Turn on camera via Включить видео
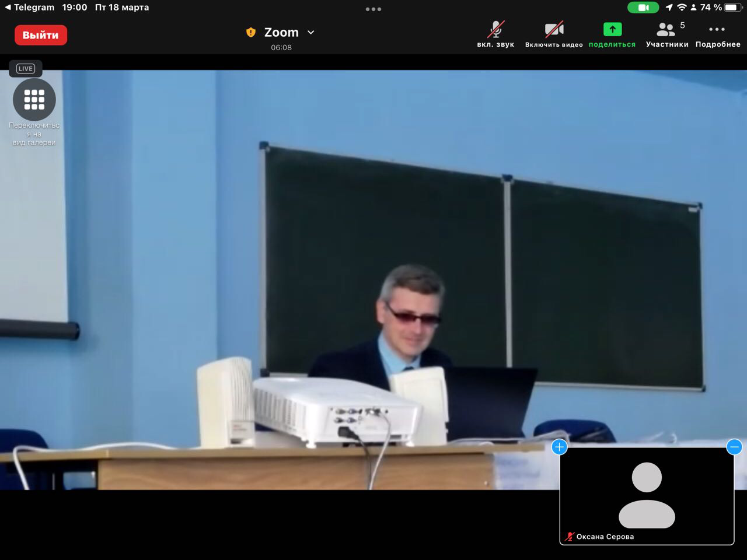 [x=554, y=30]
